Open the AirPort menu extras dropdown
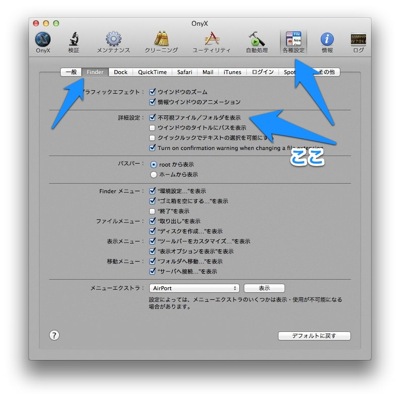400x400 pixels. tap(194, 288)
